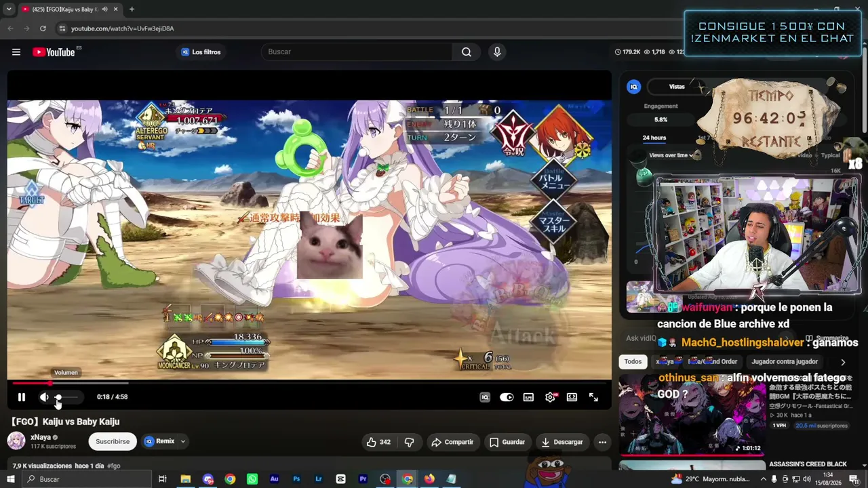Open File Explorer from taskbar

185,479
